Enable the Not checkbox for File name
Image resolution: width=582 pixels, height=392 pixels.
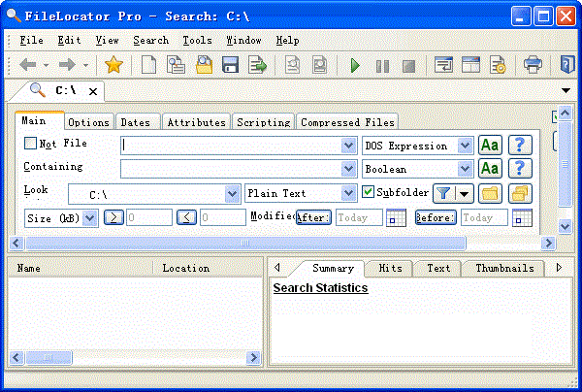pos(30,144)
